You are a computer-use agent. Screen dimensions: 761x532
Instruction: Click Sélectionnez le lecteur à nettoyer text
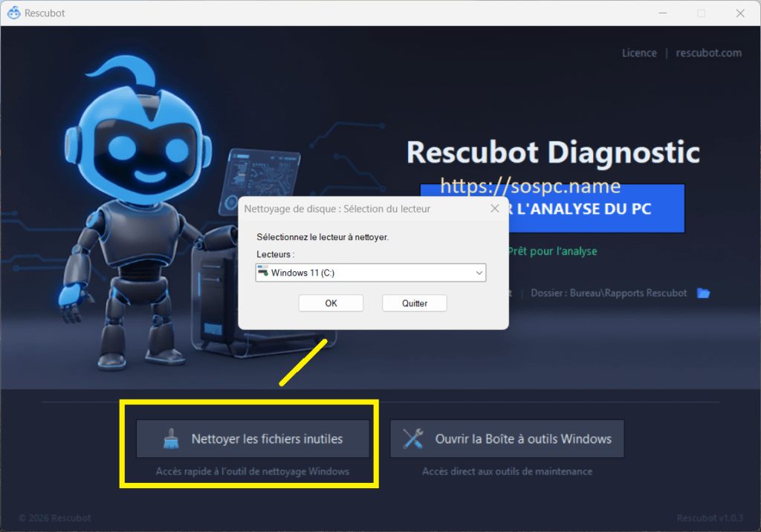(323, 237)
